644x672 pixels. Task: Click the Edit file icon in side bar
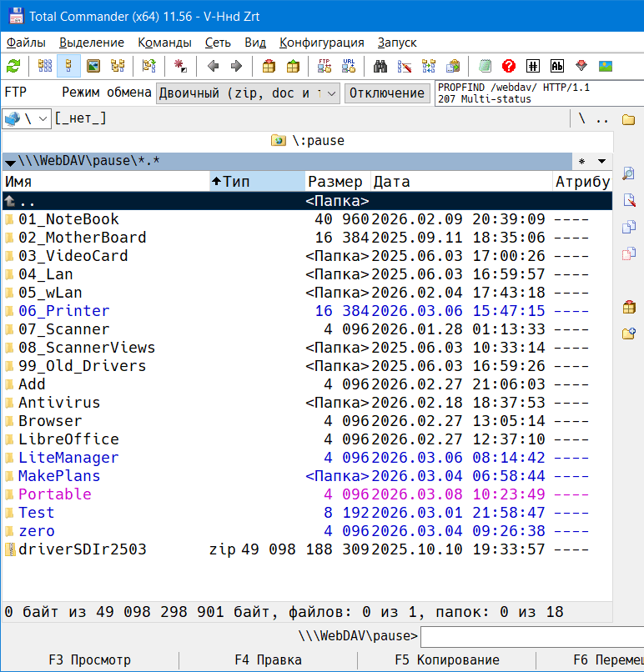point(629,200)
